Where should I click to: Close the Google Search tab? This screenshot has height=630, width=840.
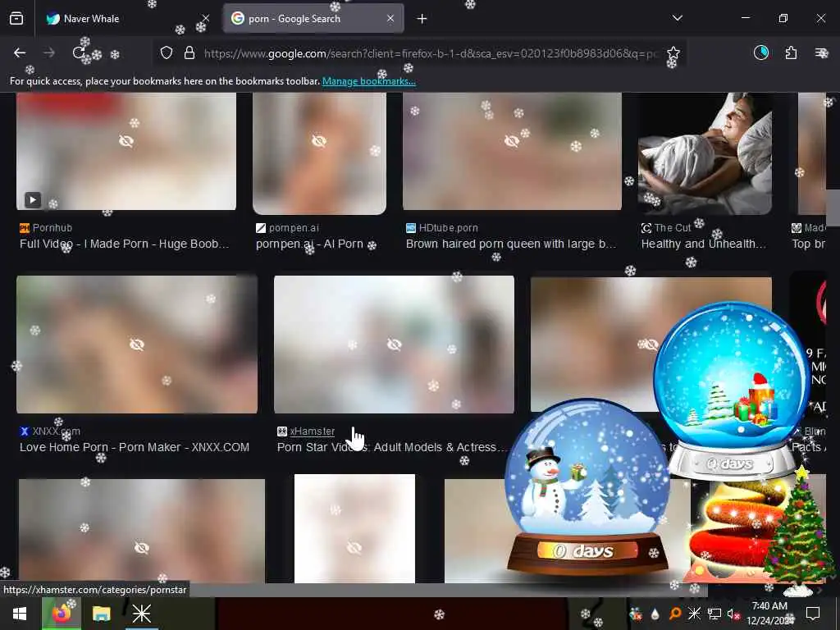pos(390,19)
